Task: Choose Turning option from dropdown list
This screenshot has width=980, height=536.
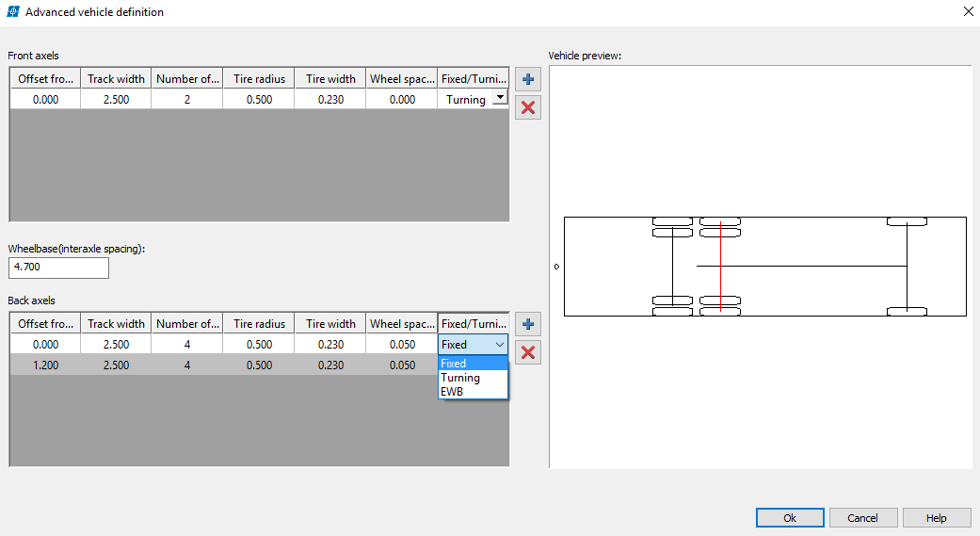Action: click(473, 378)
